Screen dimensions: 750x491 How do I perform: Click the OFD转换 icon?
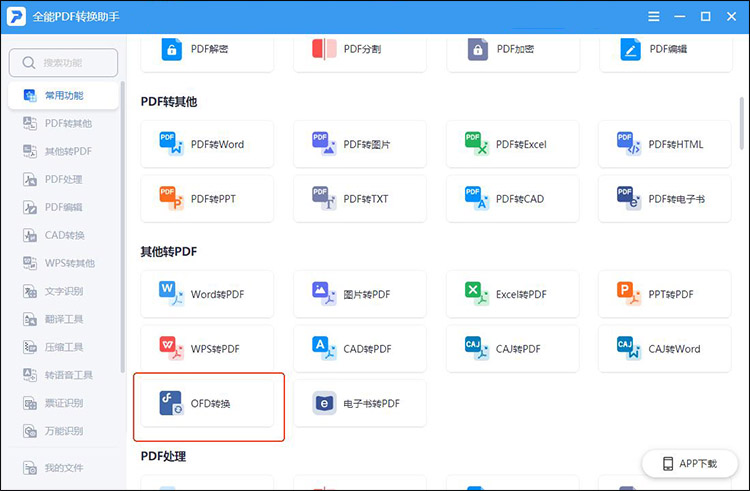tap(171, 403)
